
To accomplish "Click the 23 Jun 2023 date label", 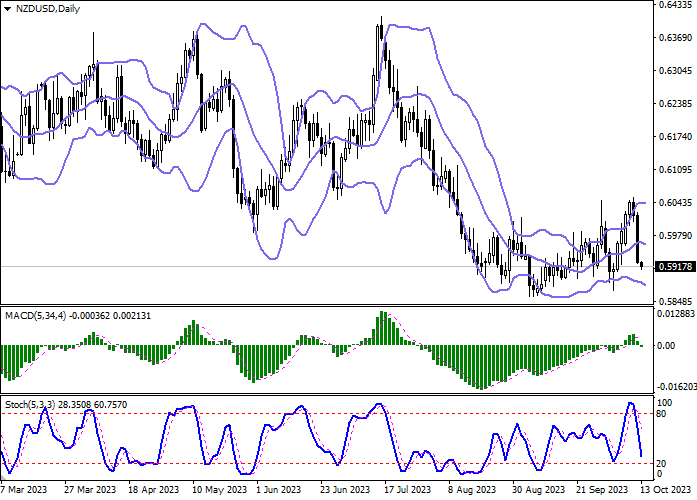I will 345,490.
